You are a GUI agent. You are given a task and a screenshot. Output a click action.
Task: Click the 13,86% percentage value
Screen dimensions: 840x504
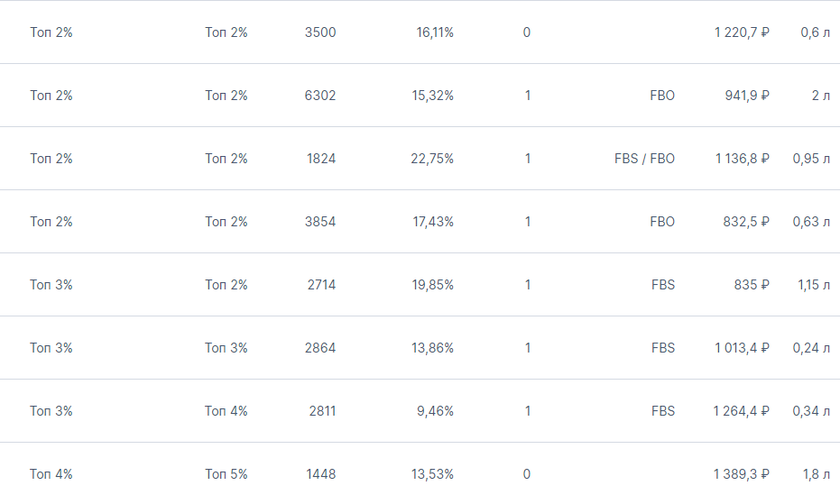coord(433,348)
